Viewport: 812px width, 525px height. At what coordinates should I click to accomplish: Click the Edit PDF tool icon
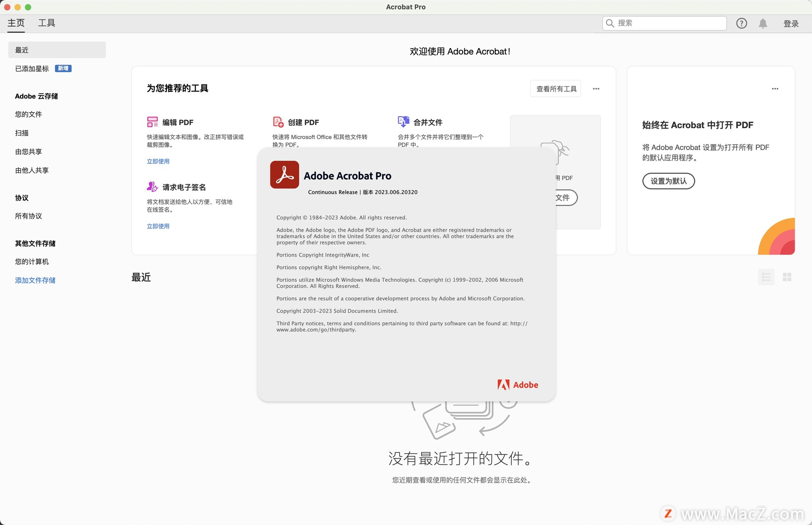[x=152, y=122]
